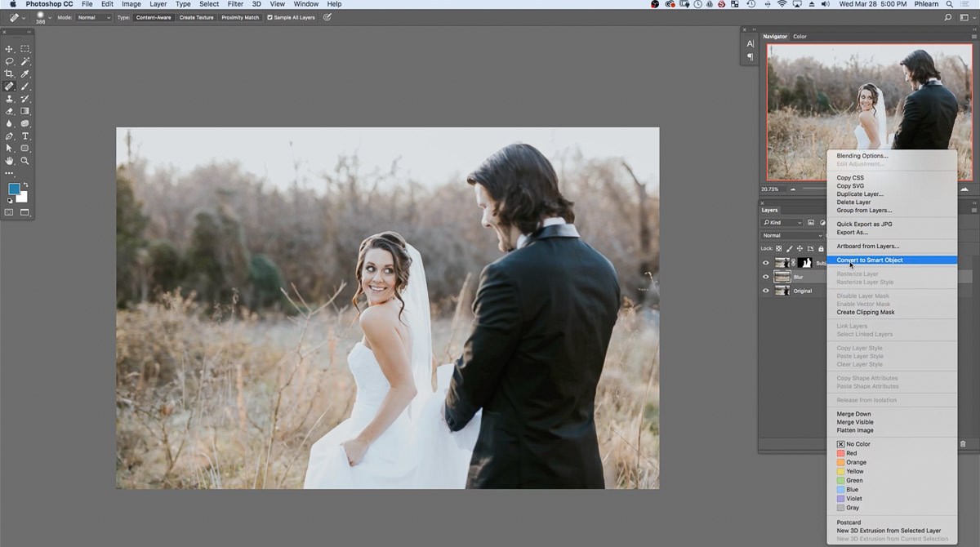Select the Eraser tool

click(10, 111)
